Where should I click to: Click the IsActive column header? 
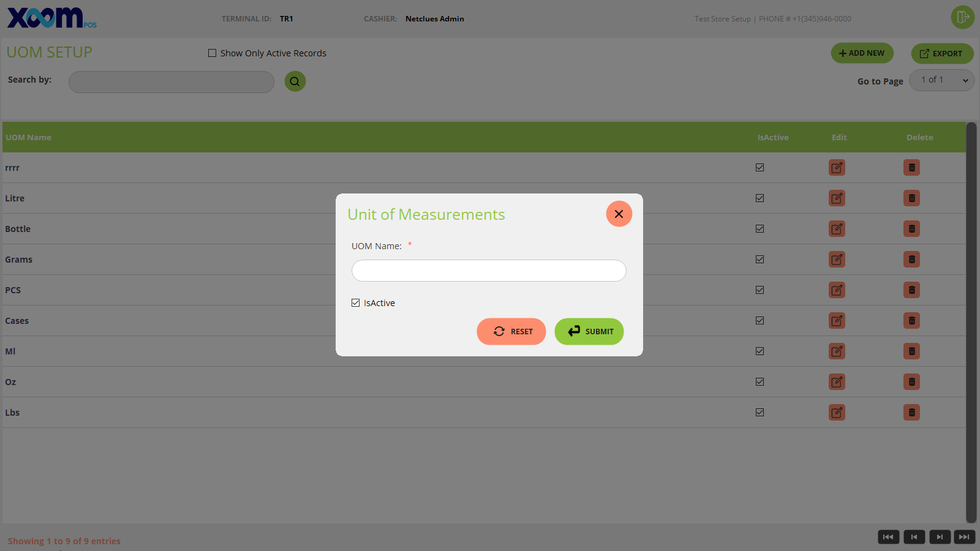tap(772, 138)
